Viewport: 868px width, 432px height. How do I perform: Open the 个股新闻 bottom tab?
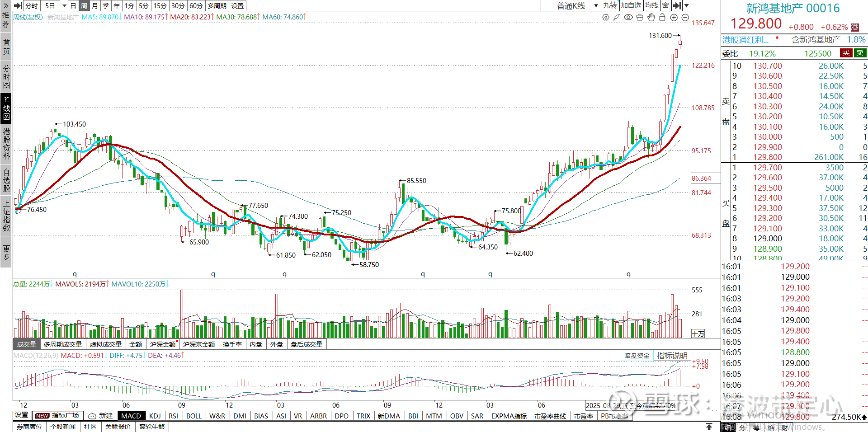click(63, 427)
